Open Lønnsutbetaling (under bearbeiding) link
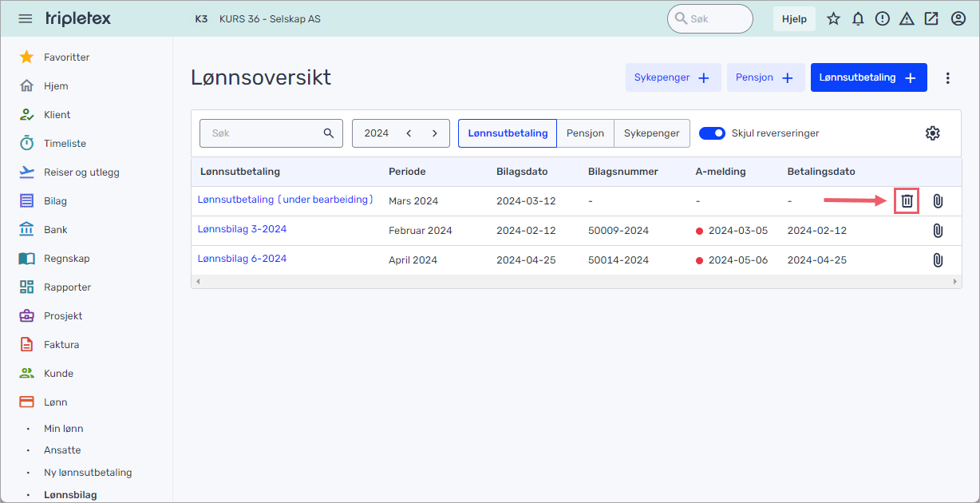This screenshot has height=503, width=980. (286, 200)
